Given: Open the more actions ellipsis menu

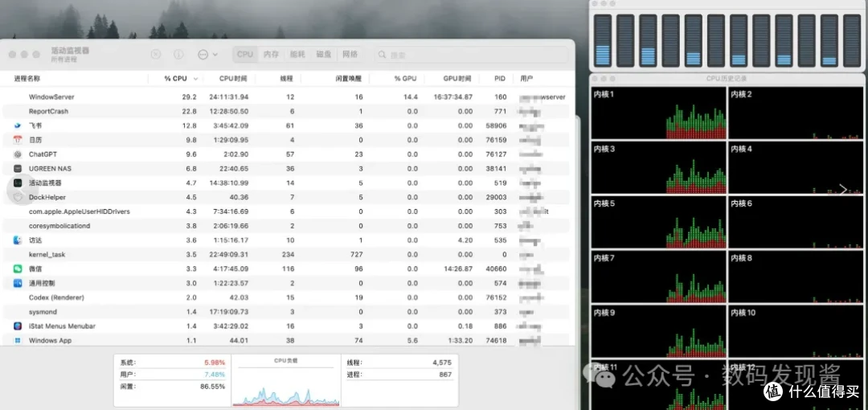Looking at the screenshot, I should pos(207,55).
